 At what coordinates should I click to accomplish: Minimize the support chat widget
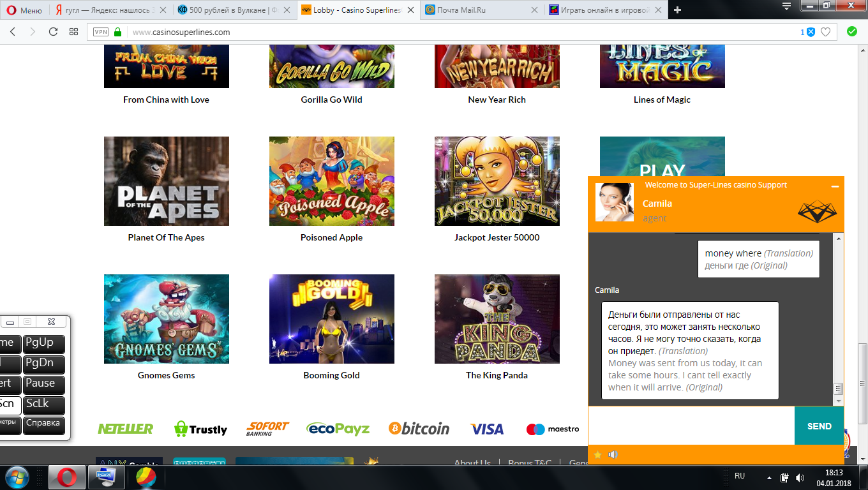tap(835, 186)
